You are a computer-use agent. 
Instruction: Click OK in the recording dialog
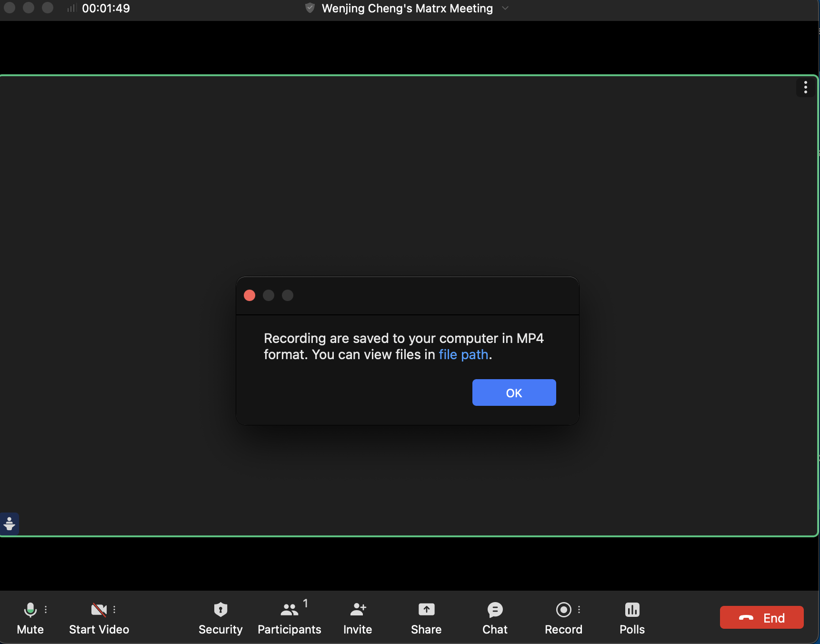[514, 392]
